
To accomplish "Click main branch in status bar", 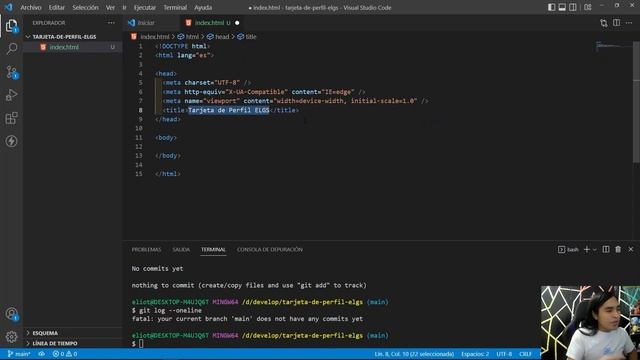I will click(x=19, y=354).
